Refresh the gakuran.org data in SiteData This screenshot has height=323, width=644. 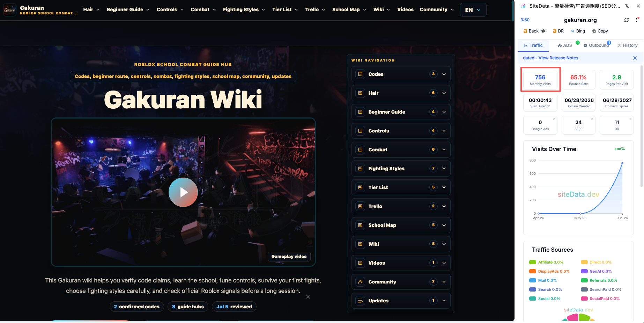pyautogui.click(x=627, y=20)
